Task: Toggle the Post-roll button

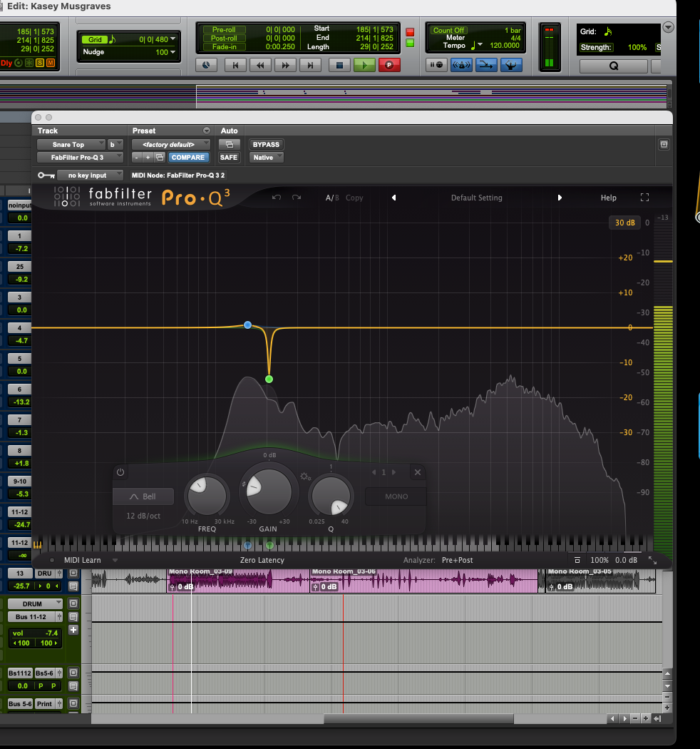Action: (x=224, y=39)
